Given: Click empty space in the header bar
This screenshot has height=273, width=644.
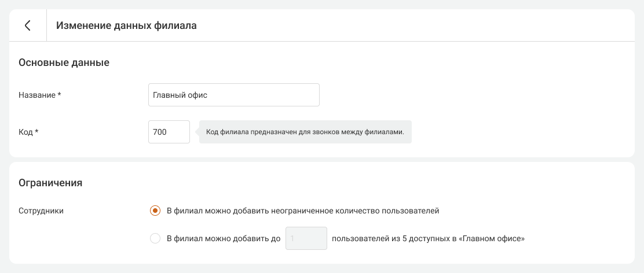Looking at the screenshot, I should tap(405, 25).
